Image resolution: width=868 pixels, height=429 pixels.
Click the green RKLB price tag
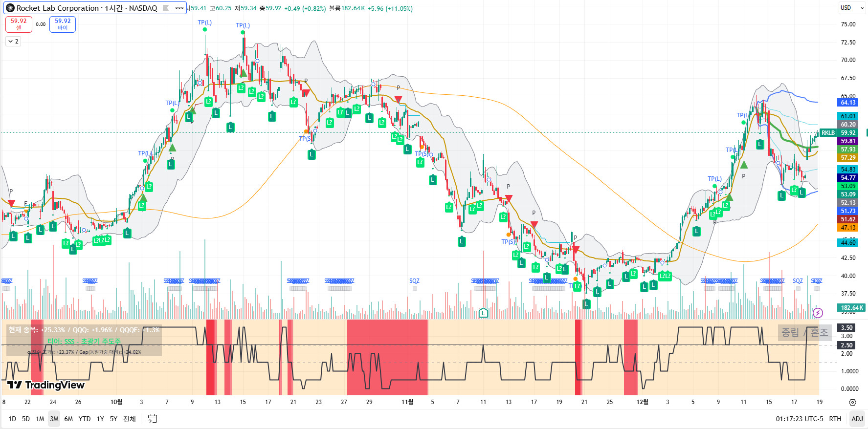(828, 133)
